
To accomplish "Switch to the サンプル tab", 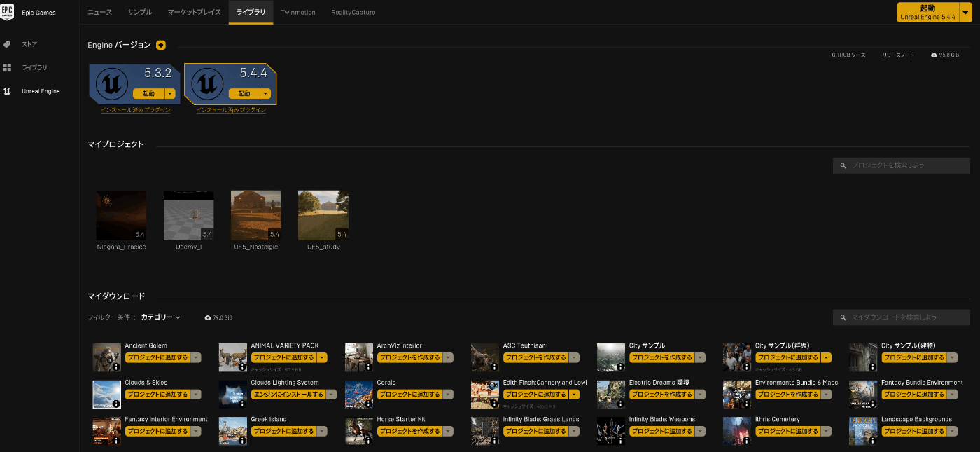I will [x=140, y=13].
